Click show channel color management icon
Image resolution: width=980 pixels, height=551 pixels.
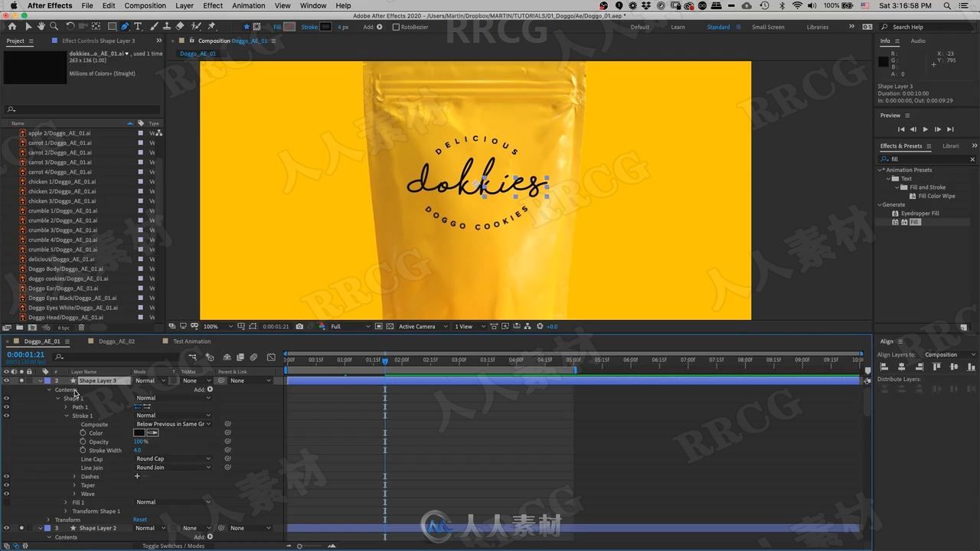coord(322,327)
